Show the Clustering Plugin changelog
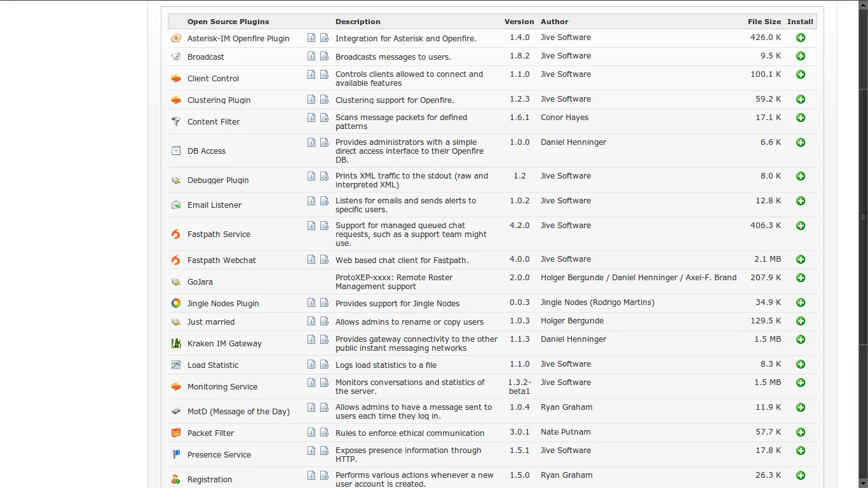Viewport: 868px width, 488px height. [x=324, y=99]
